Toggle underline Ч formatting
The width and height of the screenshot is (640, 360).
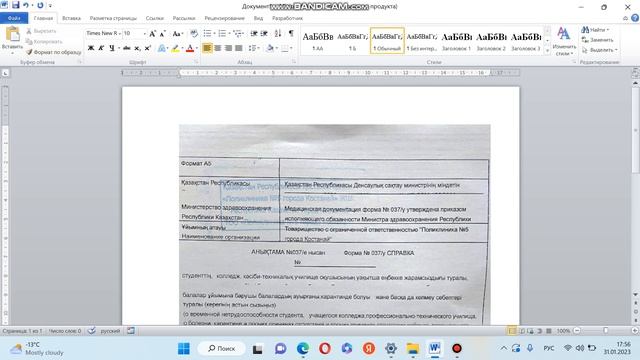[x=111, y=48]
